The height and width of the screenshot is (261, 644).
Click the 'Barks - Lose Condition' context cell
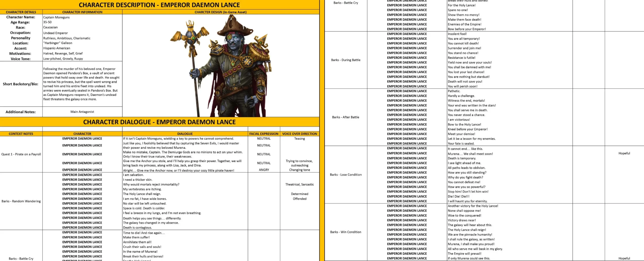pyautogui.click(x=346, y=175)
